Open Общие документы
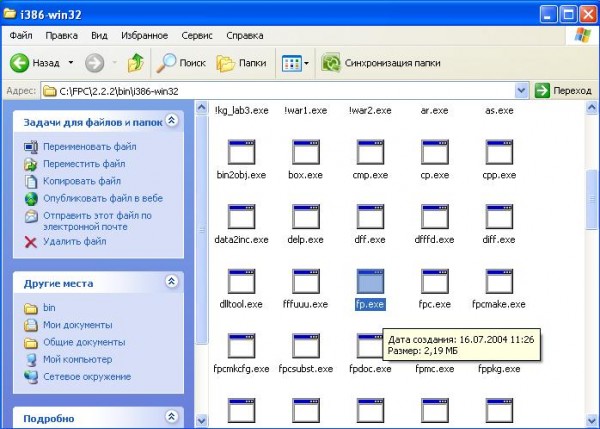Screen dimensions: 600x429 [x=84, y=342]
